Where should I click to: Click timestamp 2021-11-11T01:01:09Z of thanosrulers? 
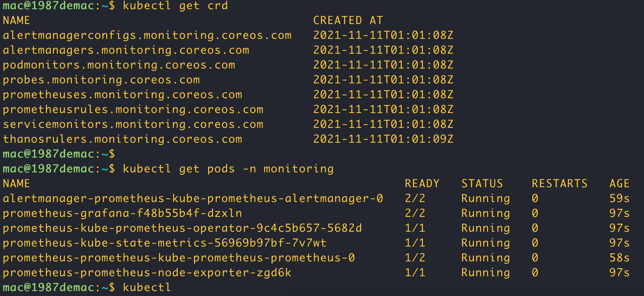[383, 139]
